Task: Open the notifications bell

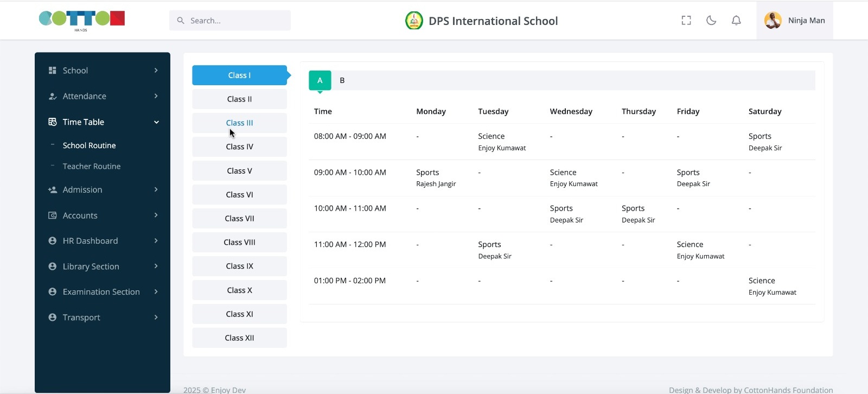Action: coord(736,21)
